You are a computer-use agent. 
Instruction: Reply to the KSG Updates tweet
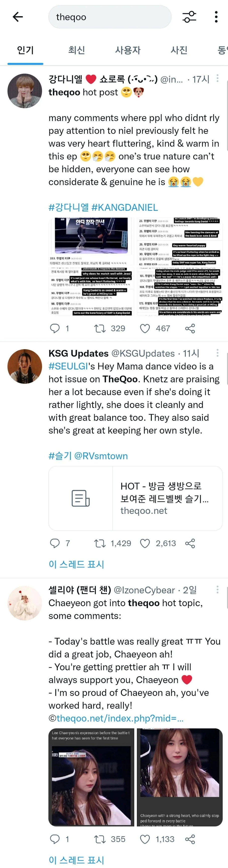click(55, 543)
